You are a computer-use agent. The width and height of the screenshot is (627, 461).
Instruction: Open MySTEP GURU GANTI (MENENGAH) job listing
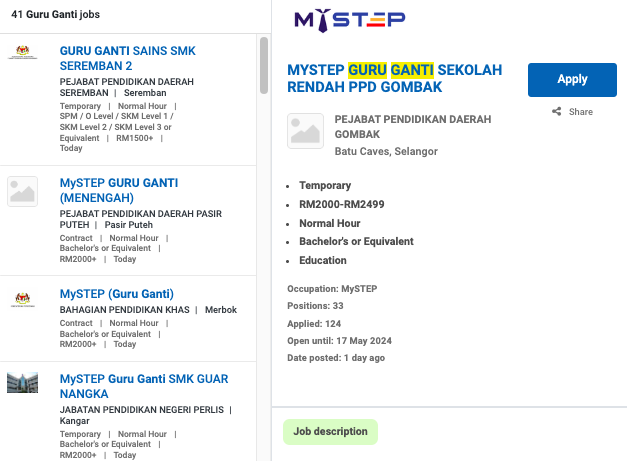pos(119,190)
